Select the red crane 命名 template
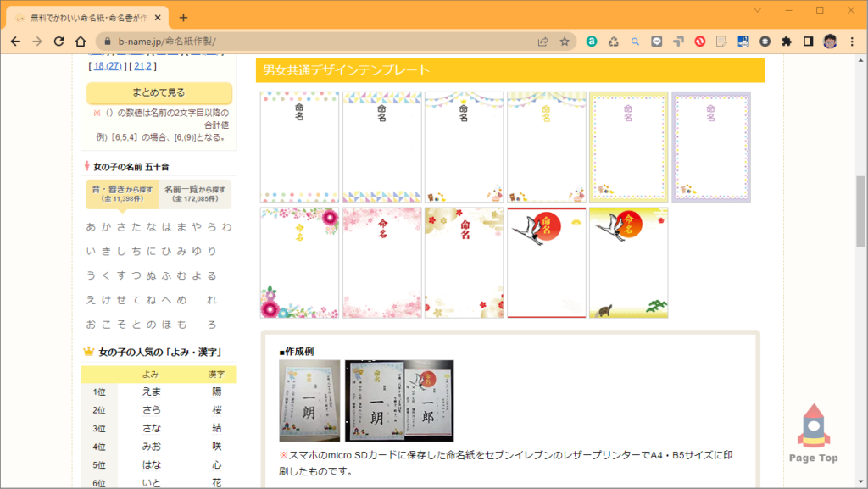The image size is (868, 489). (x=547, y=263)
